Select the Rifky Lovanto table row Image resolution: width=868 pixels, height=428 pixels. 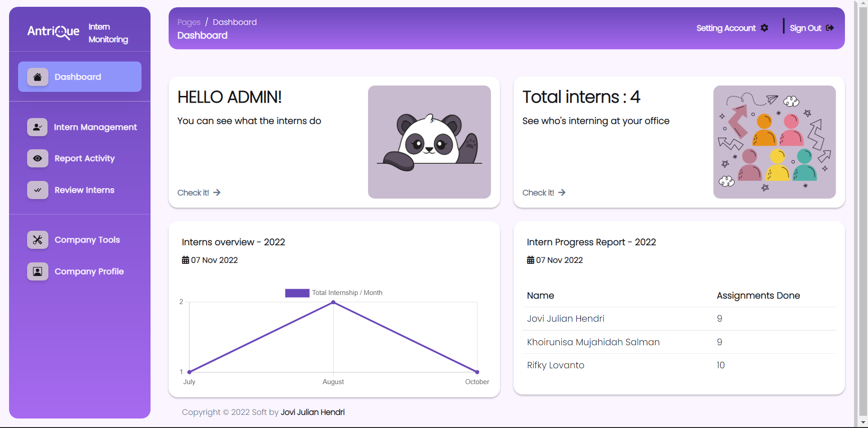click(679, 365)
